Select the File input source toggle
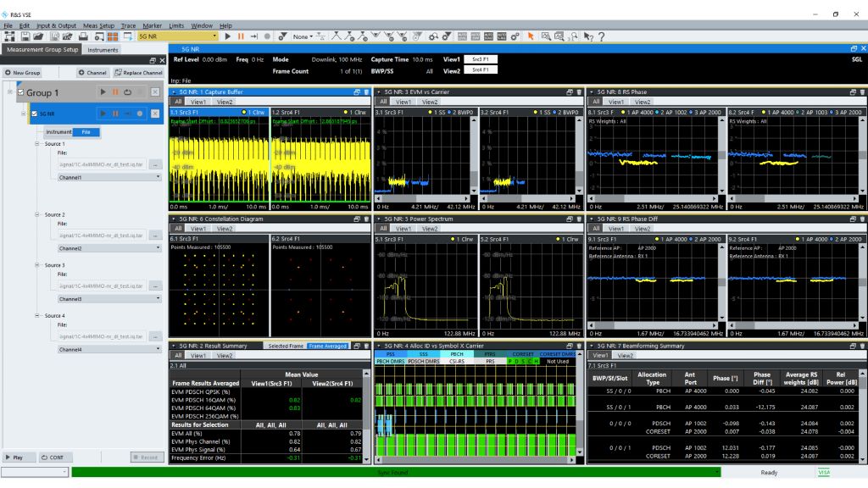This screenshot has height=488, width=868. (86, 132)
